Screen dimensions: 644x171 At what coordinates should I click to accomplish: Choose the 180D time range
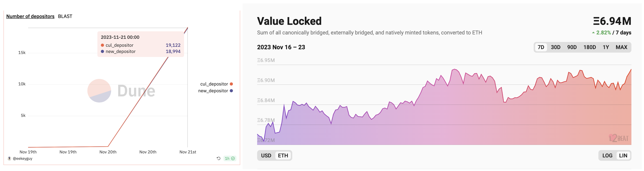pyautogui.click(x=590, y=47)
